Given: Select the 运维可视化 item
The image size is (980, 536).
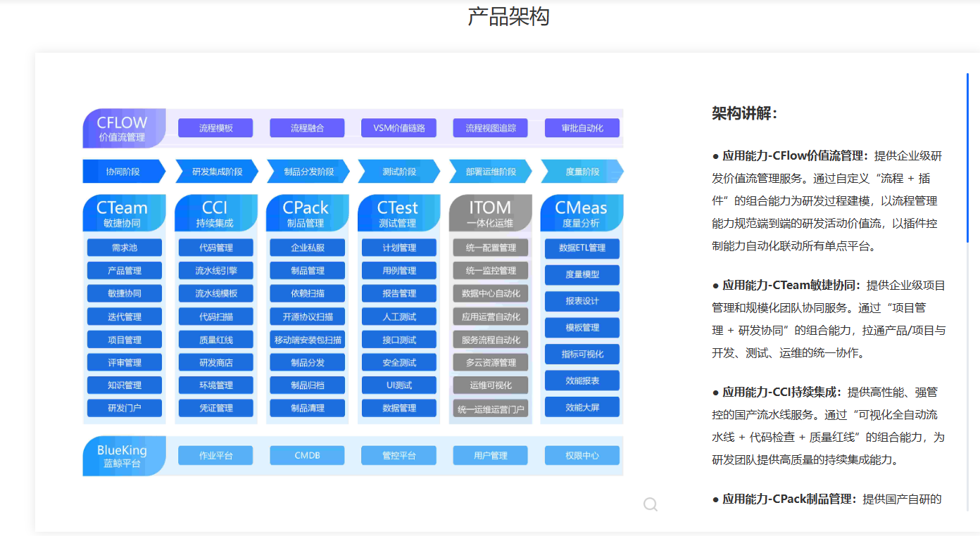Looking at the screenshot, I should [x=491, y=385].
